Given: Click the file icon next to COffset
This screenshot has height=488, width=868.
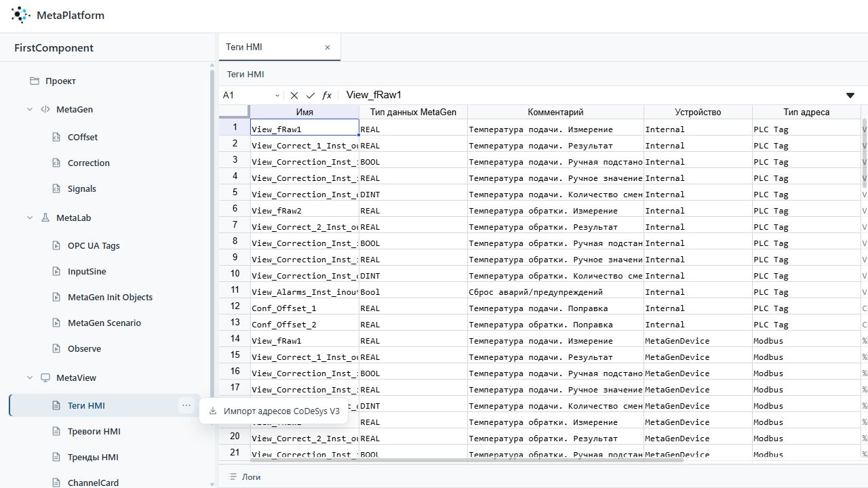Looking at the screenshot, I should 57,138.
